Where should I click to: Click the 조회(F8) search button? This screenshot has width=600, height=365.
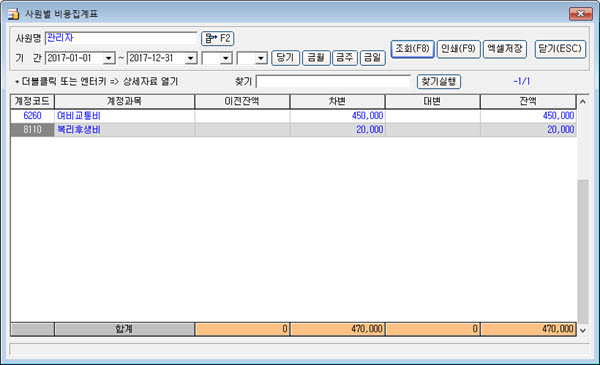coord(412,49)
